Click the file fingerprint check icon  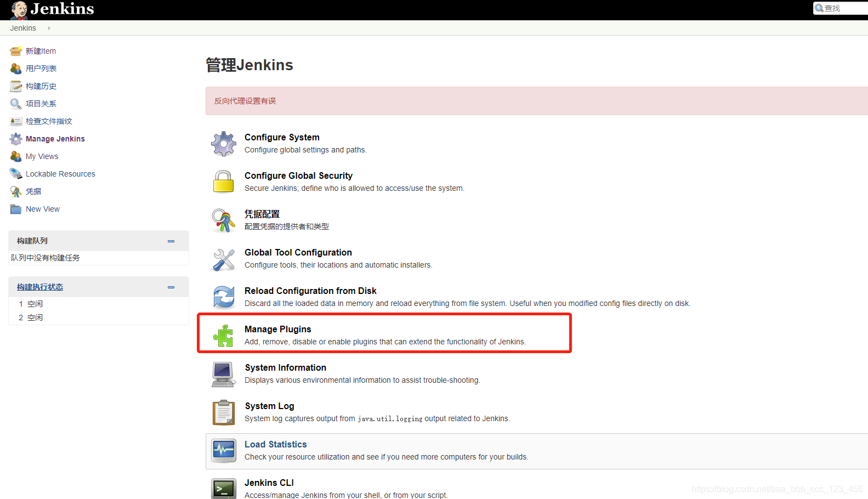pos(16,121)
